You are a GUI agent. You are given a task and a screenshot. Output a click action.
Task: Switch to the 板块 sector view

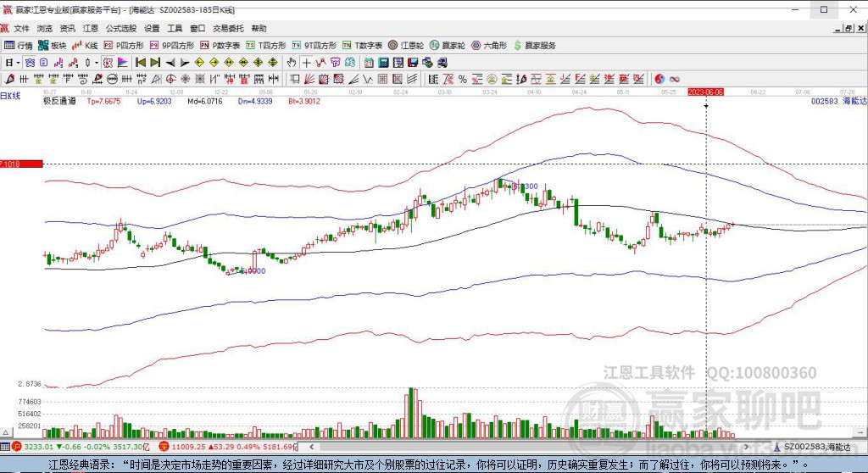coord(52,46)
